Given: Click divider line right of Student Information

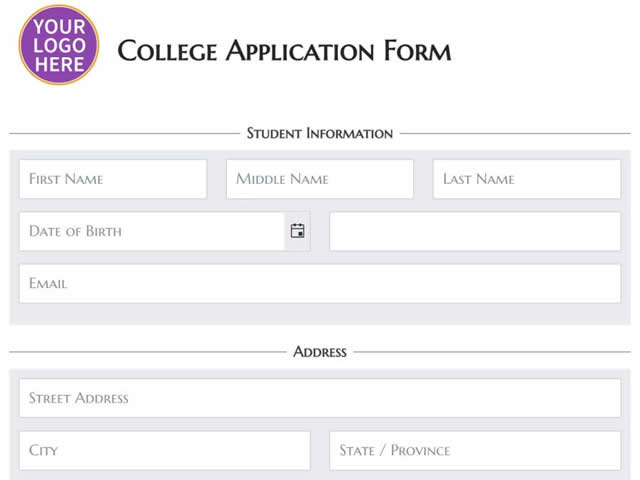Looking at the screenshot, I should [515, 133].
